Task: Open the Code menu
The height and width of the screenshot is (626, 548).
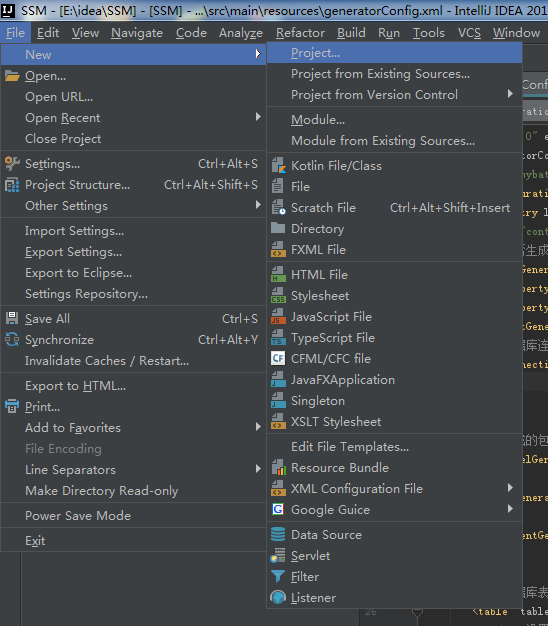Action: point(191,33)
